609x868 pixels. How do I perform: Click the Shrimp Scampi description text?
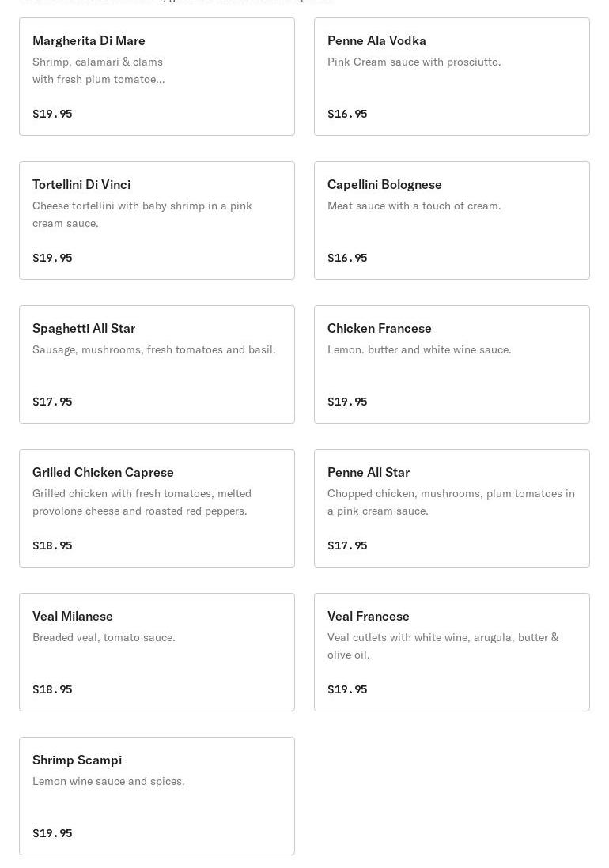(108, 781)
